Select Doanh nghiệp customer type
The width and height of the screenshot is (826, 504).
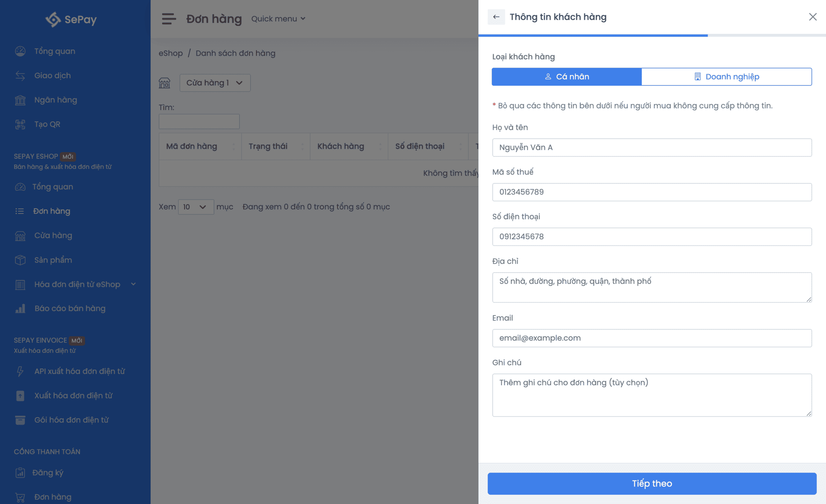(726, 76)
